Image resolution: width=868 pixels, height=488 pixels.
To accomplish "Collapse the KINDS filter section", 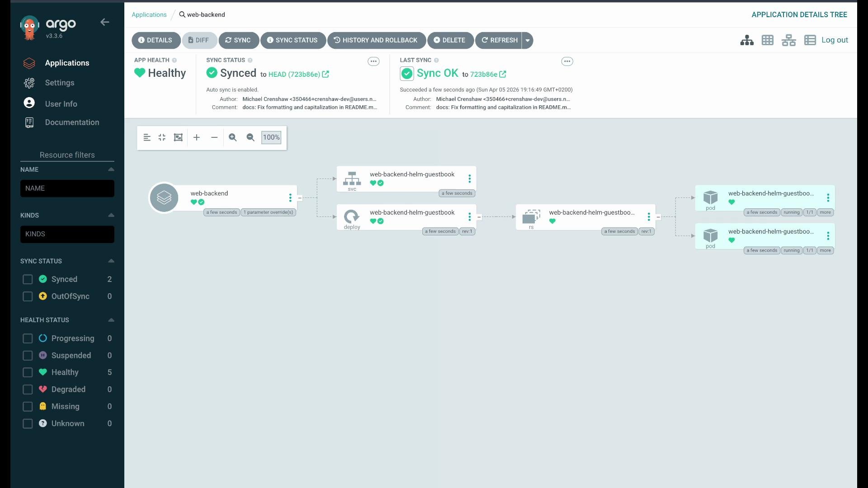I will click(111, 215).
